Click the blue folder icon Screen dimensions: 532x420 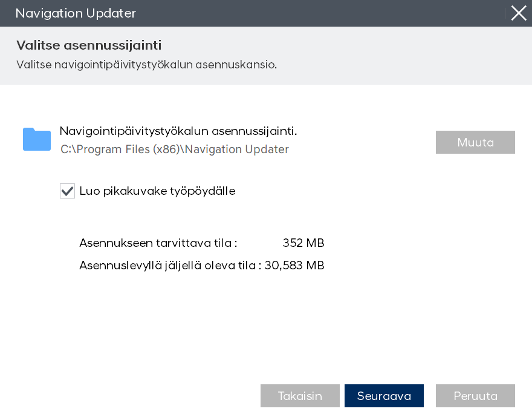click(x=37, y=139)
